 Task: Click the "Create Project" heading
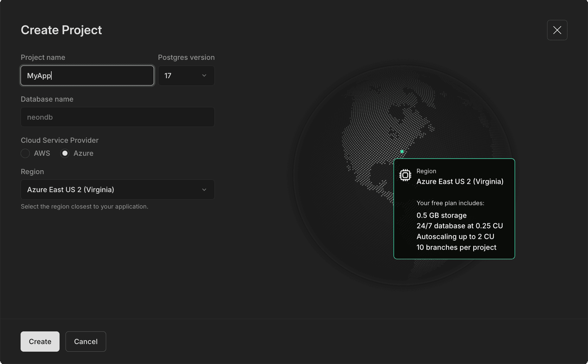tap(61, 30)
